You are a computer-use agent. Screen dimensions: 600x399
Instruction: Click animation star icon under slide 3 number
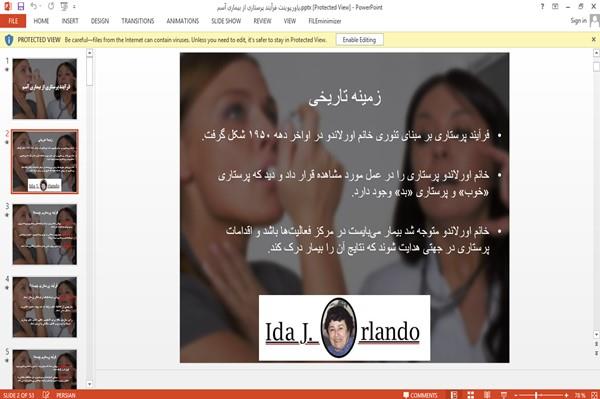coord(7,215)
